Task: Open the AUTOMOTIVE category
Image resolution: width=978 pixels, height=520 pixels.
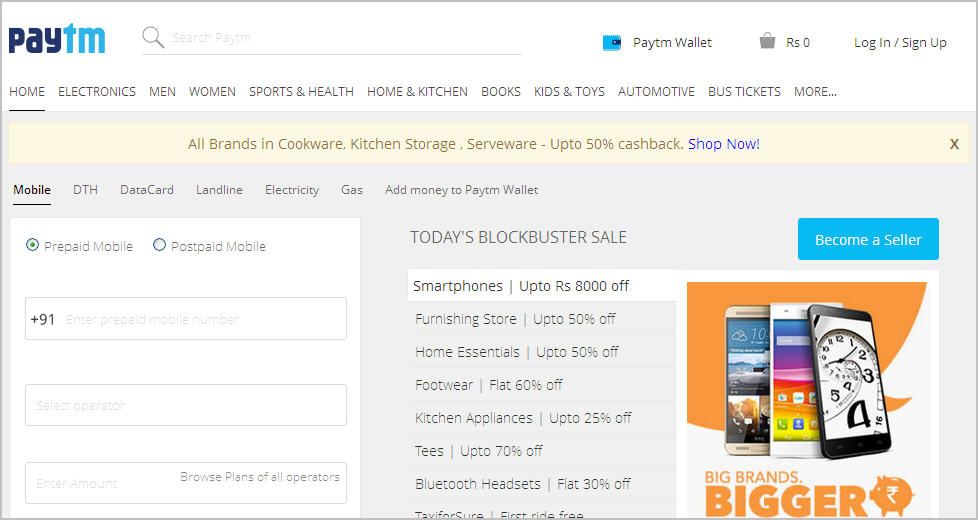Action: coord(656,92)
